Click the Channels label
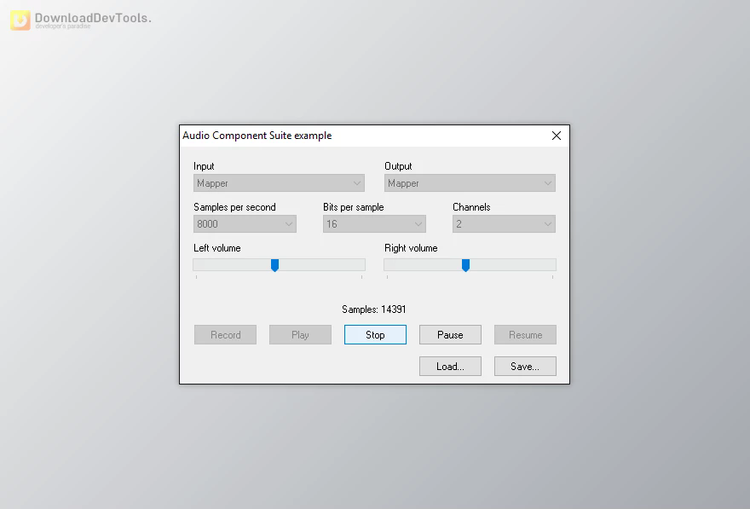This screenshot has height=509, width=750. (x=472, y=207)
